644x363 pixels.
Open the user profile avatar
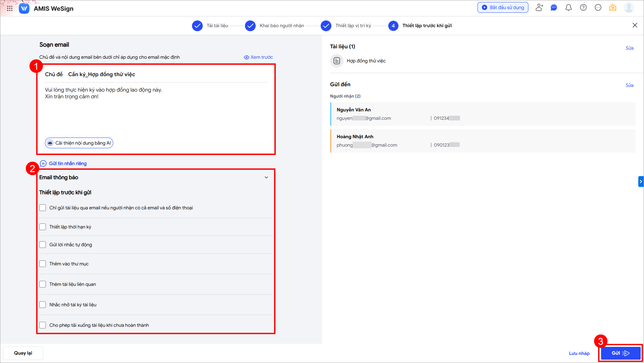pyautogui.click(x=629, y=7)
